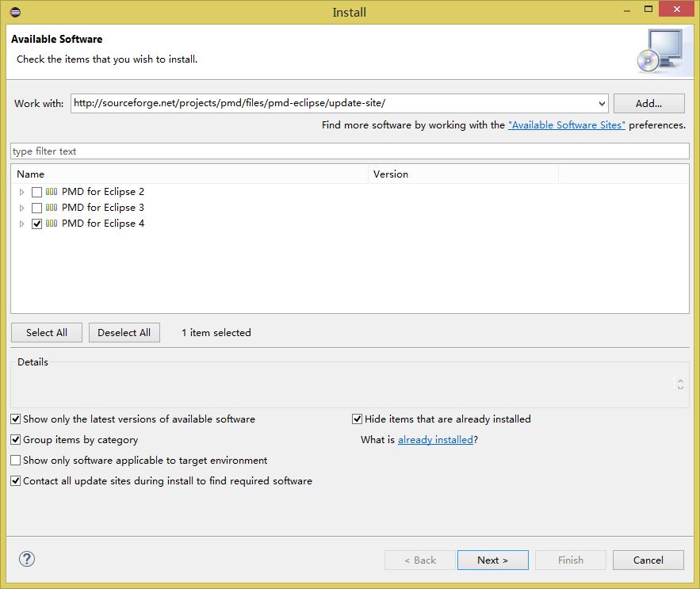700x589 pixels.
Task: Enable Show only software applicable to target environment
Action: tap(16, 460)
